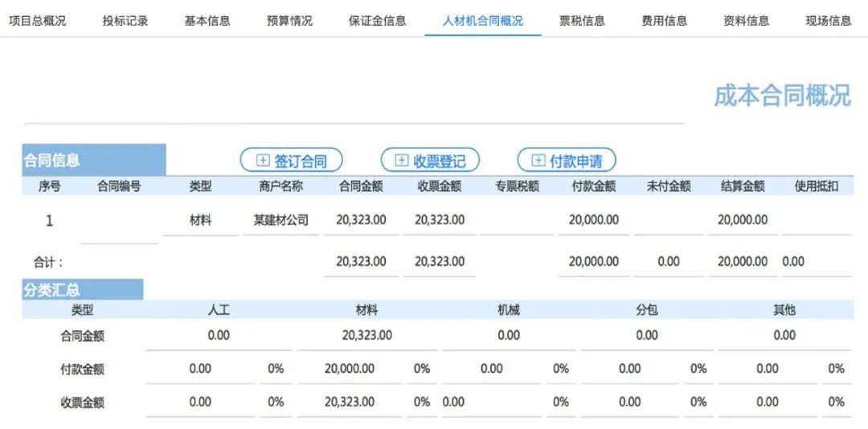Navigate to the 现场信息 tab
Screen dimensions: 868x429
(829, 21)
